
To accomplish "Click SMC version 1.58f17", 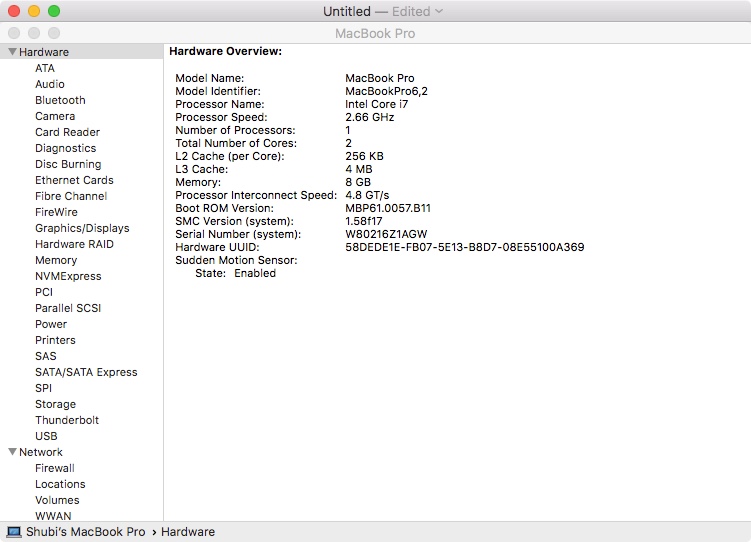I will [364, 221].
